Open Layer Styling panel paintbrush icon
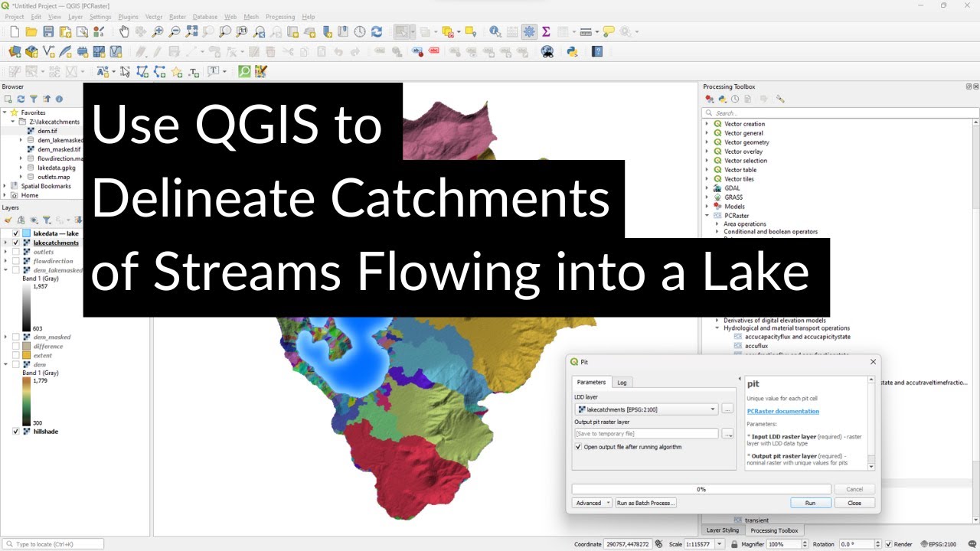This screenshot has height=551, width=980. [9, 220]
